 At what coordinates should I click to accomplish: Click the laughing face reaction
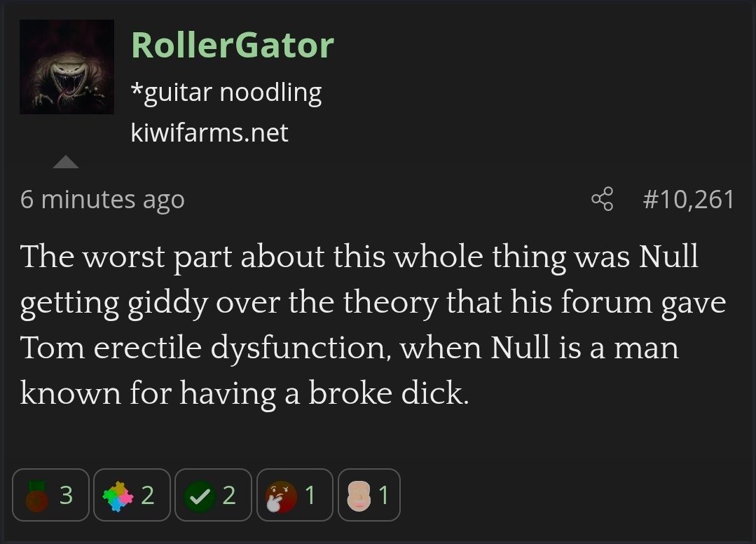pyautogui.click(x=358, y=496)
